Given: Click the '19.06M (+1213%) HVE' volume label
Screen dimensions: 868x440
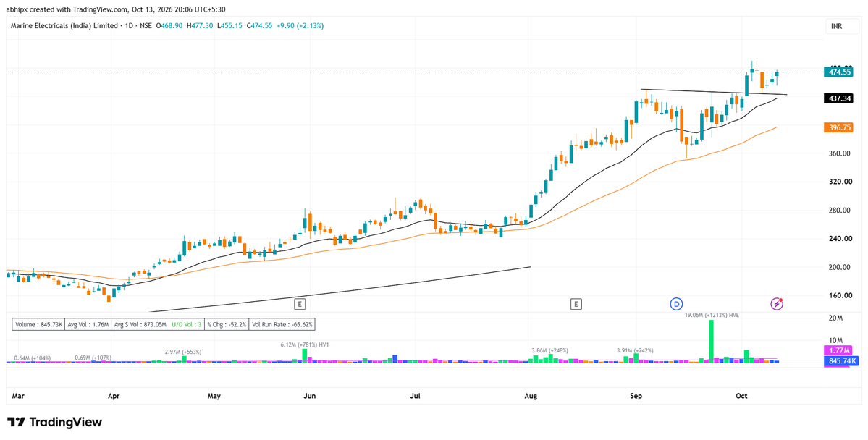Looking at the screenshot, I should pos(712,315).
